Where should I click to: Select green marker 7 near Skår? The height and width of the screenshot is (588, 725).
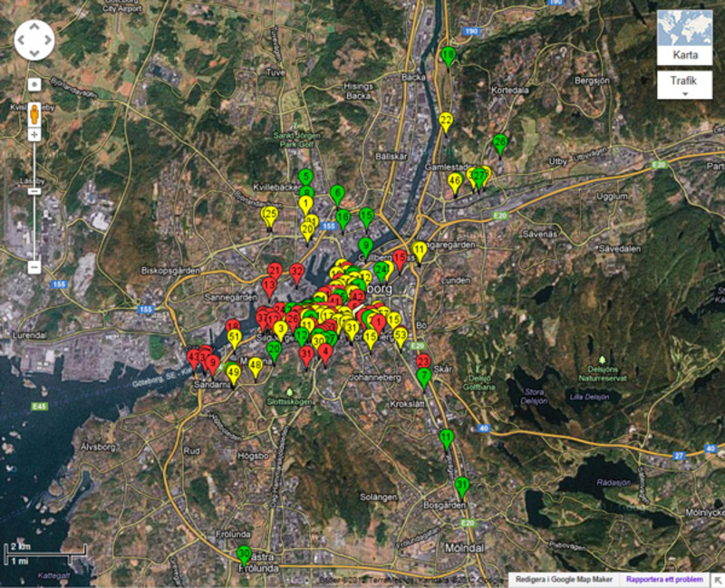(x=423, y=376)
